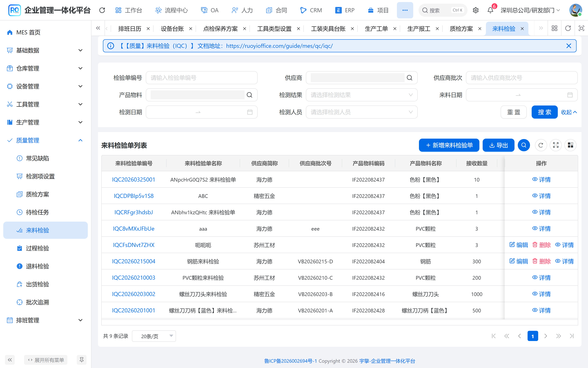
Task: Open 退料检验 in the sidebar
Action: click(x=46, y=266)
